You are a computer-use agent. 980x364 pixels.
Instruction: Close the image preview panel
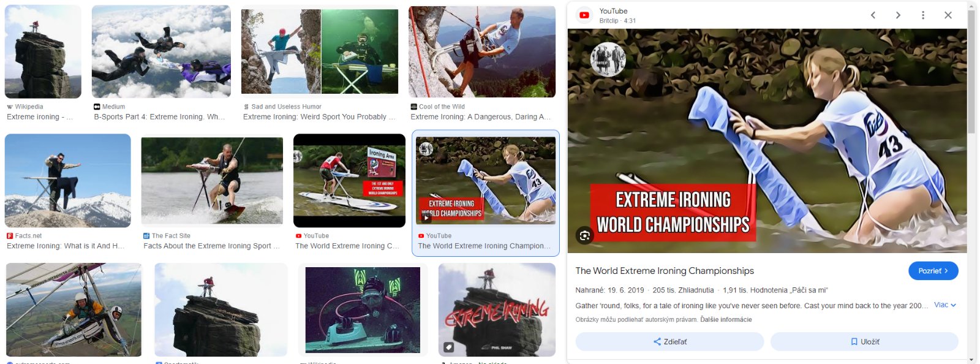point(948,15)
